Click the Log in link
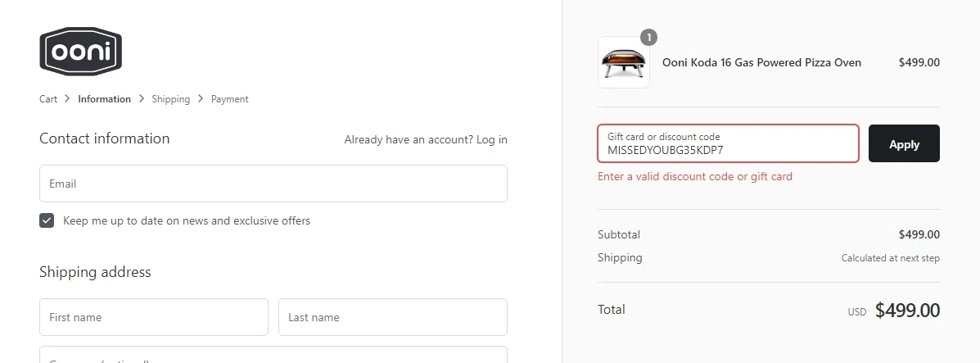The width and height of the screenshot is (980, 363). pyautogui.click(x=491, y=139)
